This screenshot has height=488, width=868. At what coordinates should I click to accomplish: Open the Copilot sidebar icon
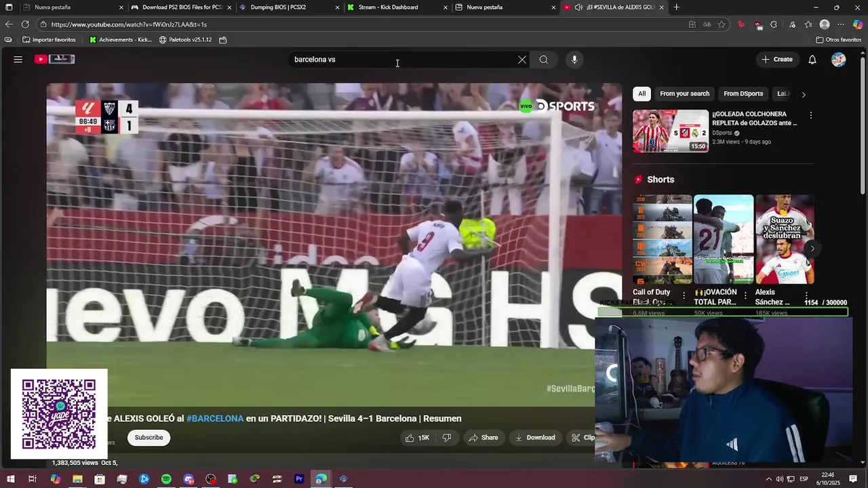858,24
